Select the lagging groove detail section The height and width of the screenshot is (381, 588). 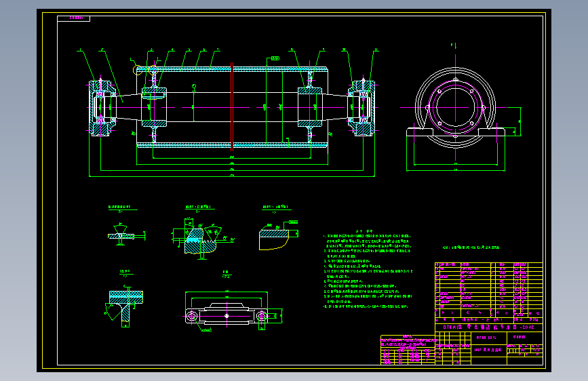click(203, 238)
